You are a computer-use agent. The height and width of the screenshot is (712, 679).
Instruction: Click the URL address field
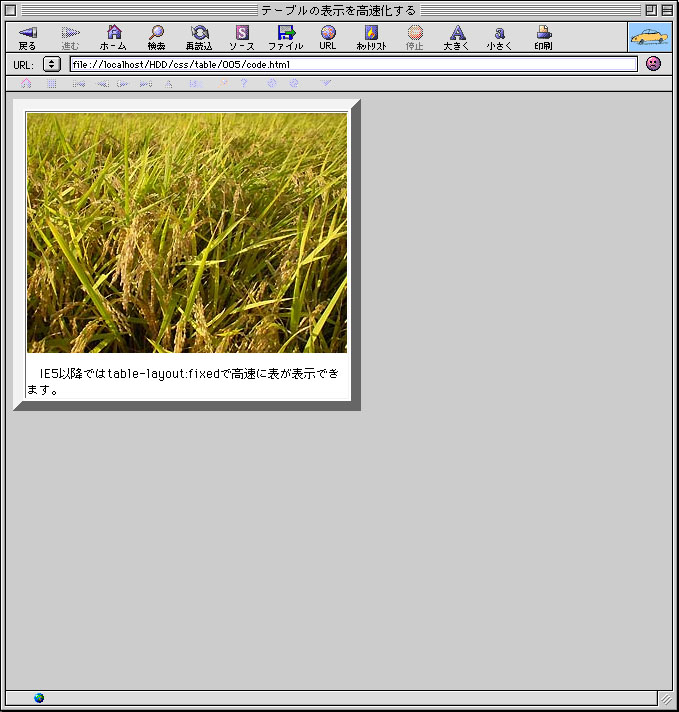(352, 64)
